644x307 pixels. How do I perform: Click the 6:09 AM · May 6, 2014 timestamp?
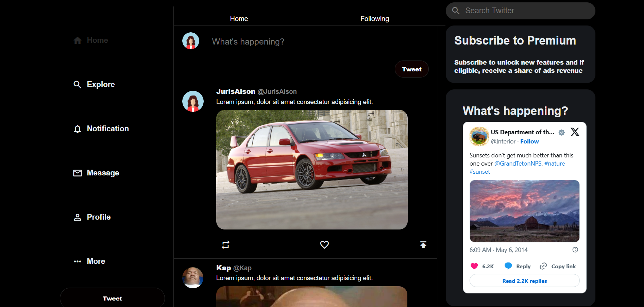[x=498, y=250]
